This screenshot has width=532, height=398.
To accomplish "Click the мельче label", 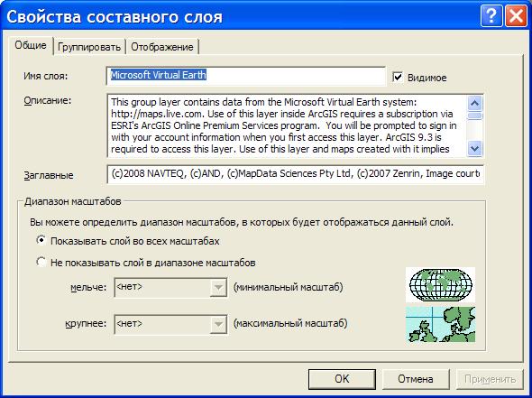I will click(88, 288).
